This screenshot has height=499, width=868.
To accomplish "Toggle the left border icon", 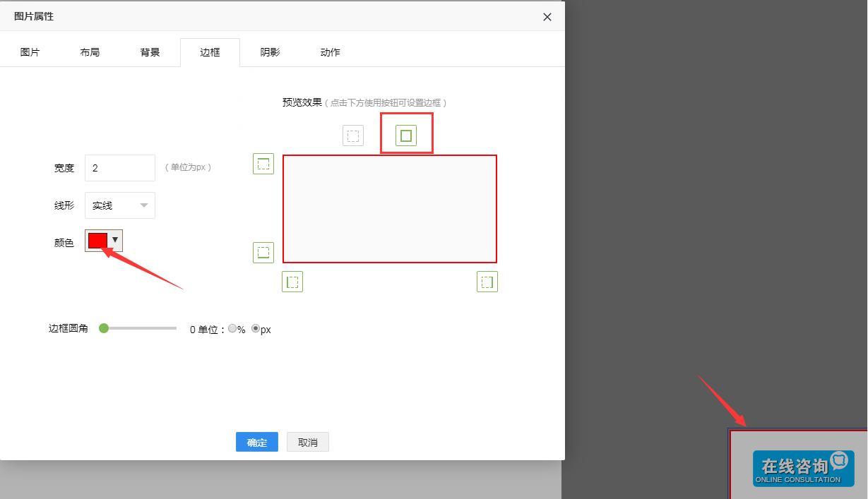I will tap(292, 282).
